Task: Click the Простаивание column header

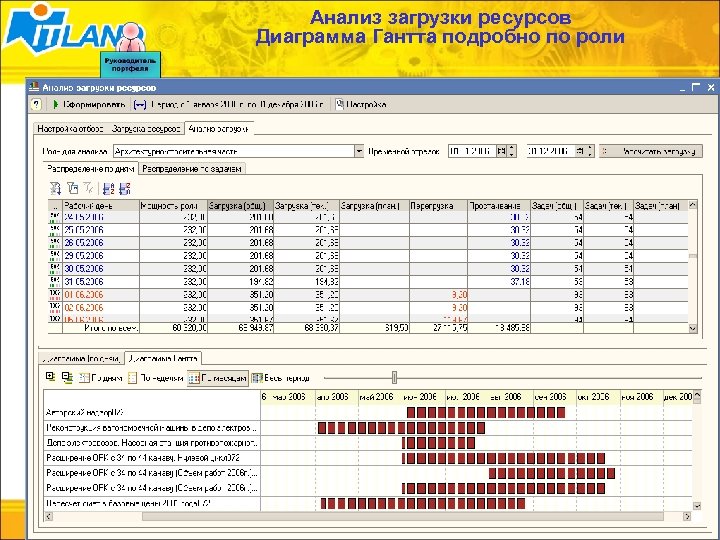Action: pyautogui.click(x=499, y=206)
